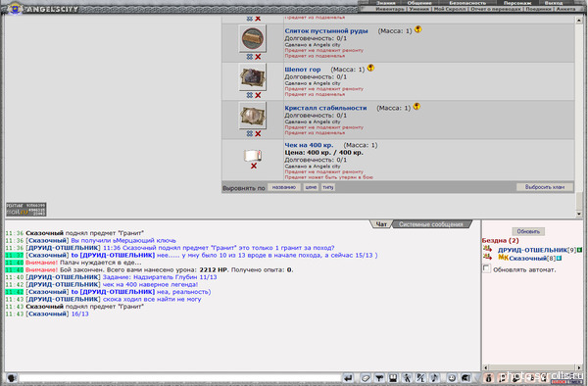Viewport: 588px width, 386px height.
Task: Click the clock icon in chat toolbar
Action: [x=452, y=378]
